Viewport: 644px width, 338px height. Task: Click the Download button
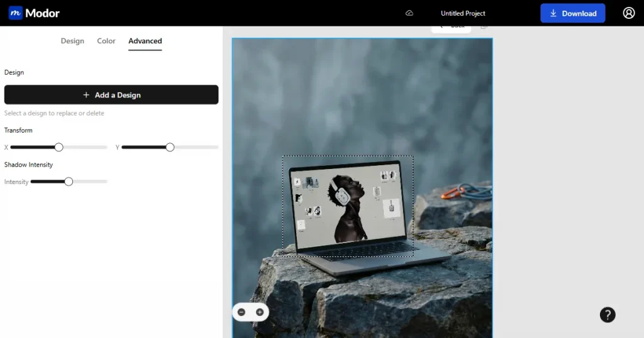click(x=572, y=13)
